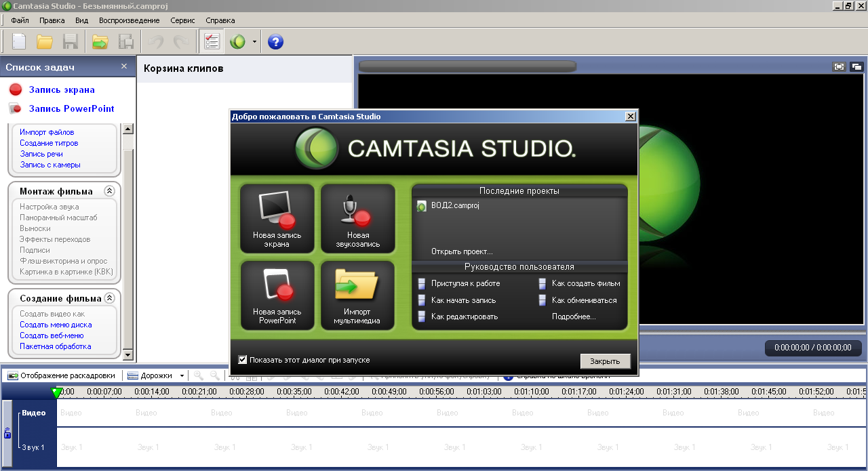Click the green playhead marker on timeline
868x471 pixels.
pos(57,392)
